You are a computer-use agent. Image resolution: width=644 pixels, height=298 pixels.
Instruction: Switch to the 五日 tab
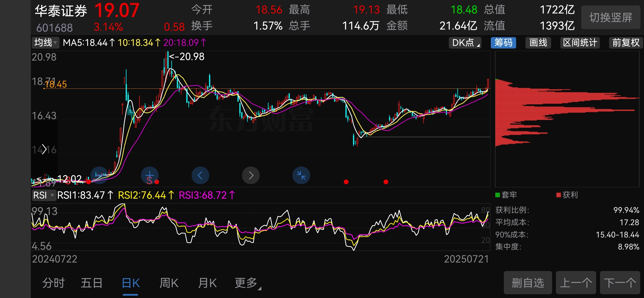click(x=91, y=283)
